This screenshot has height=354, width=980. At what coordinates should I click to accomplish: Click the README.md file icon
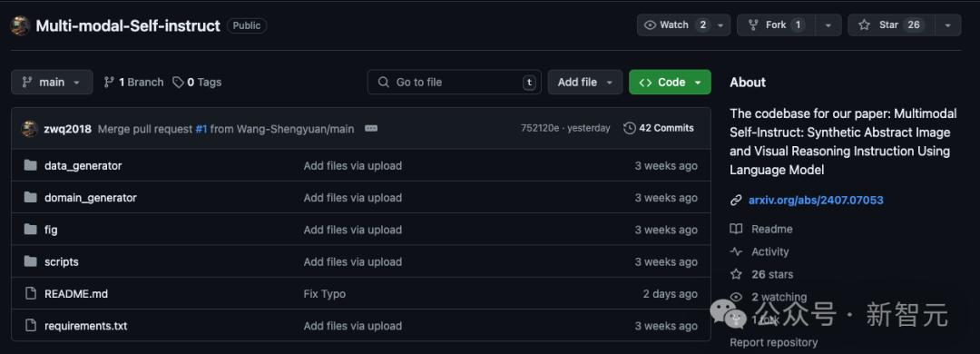[30, 294]
